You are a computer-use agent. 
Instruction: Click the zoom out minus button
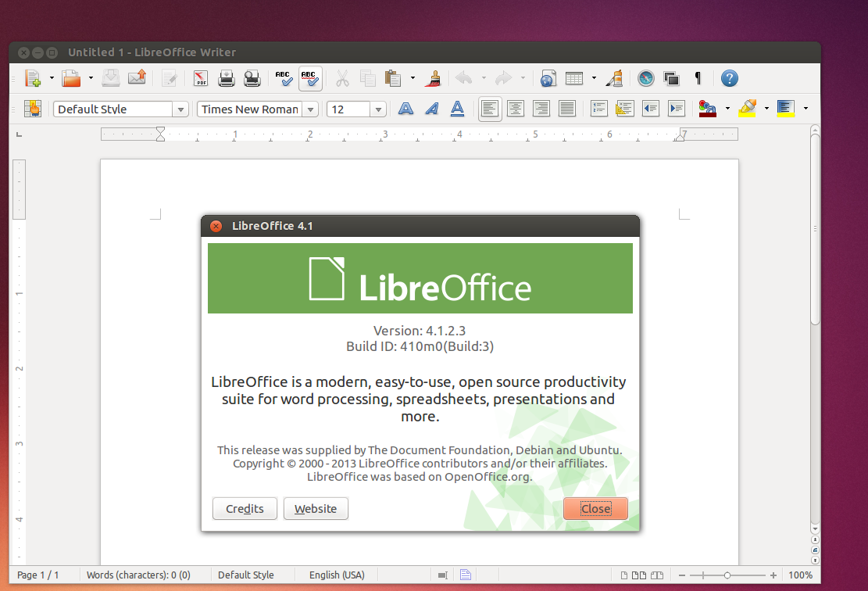pos(681,575)
